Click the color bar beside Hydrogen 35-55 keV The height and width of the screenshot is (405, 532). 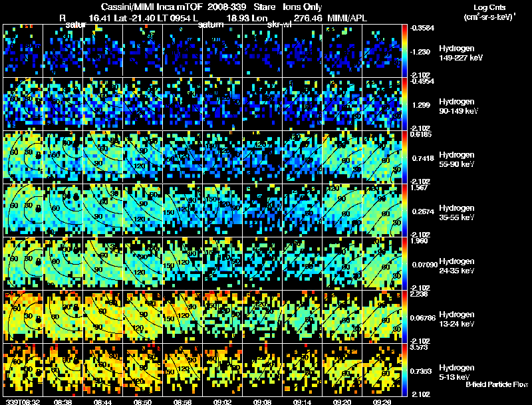click(x=404, y=211)
